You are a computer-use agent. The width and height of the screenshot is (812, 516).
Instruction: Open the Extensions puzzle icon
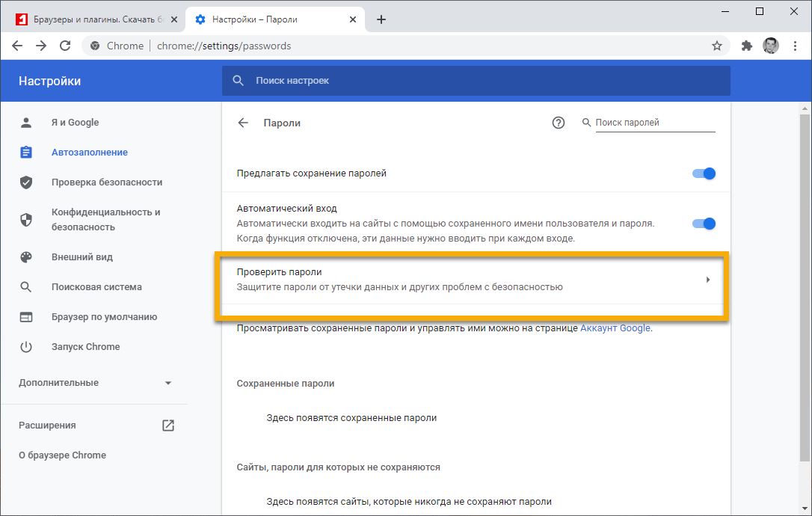(746, 46)
